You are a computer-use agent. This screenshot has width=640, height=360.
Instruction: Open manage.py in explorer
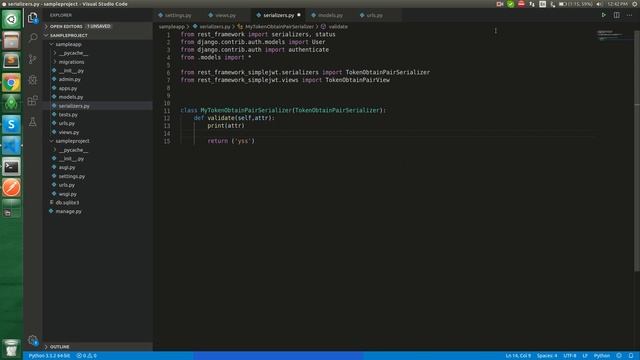(68, 211)
